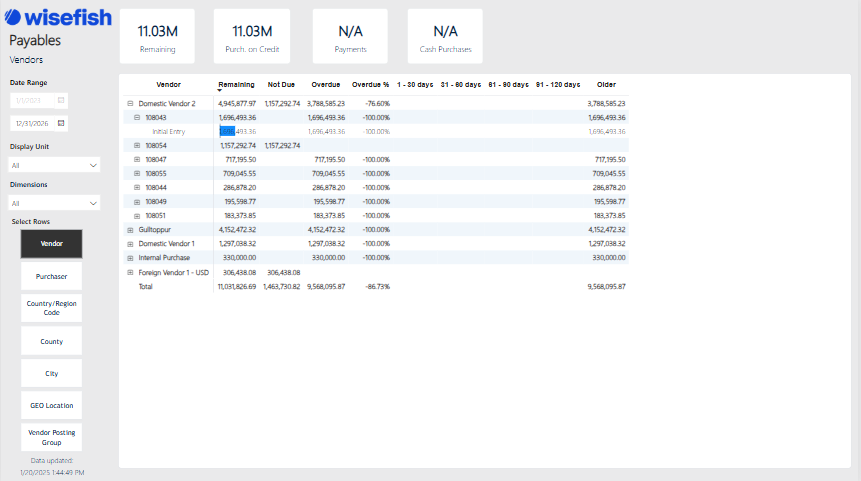861x481 pixels.
Task: Choose the GEO Location row option
Action: click(x=51, y=405)
